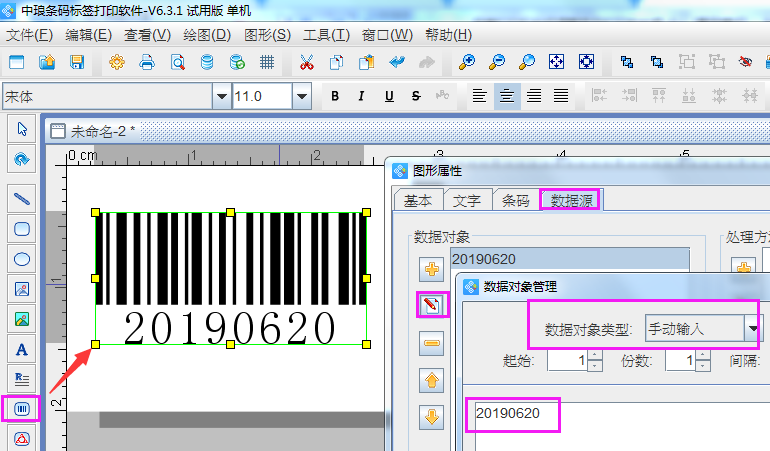Redo the undone action
The height and width of the screenshot is (451, 770).
[427, 62]
